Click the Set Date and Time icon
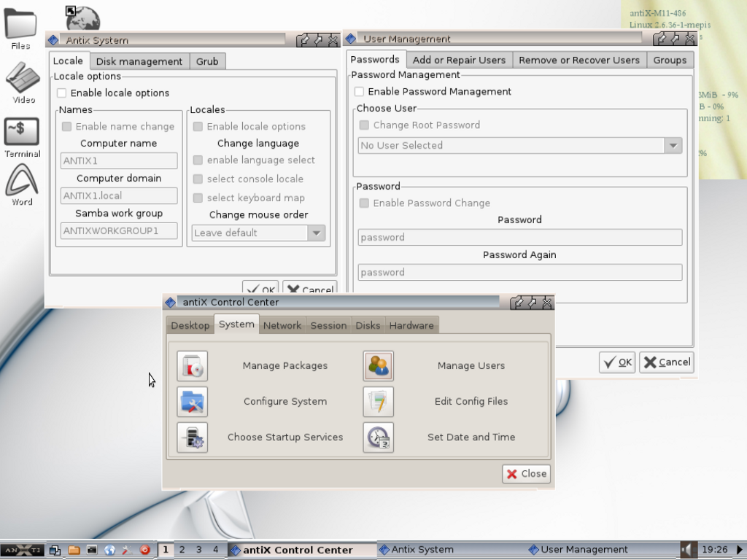The image size is (747, 560). pyautogui.click(x=379, y=437)
